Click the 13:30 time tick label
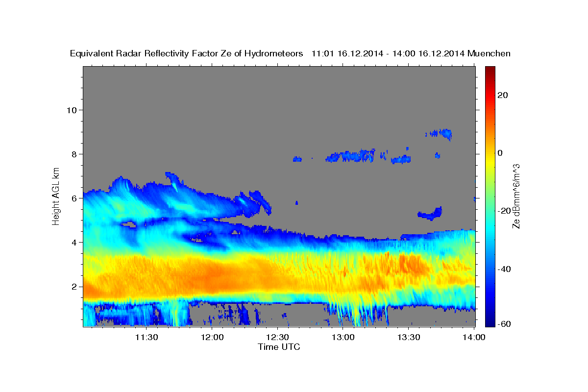 click(409, 337)
